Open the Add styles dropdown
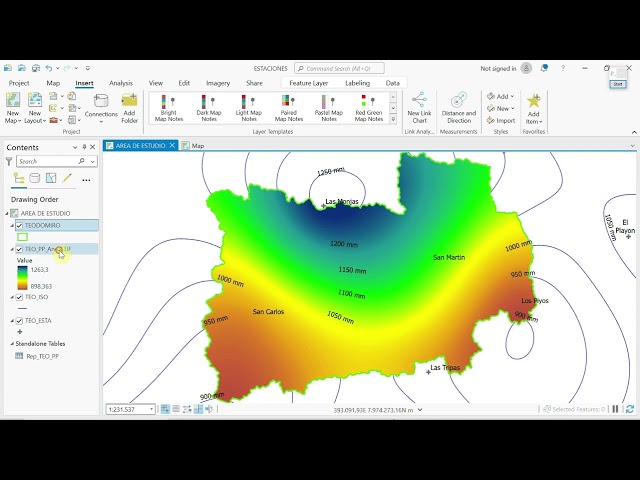The height and width of the screenshot is (480, 640). (500, 96)
